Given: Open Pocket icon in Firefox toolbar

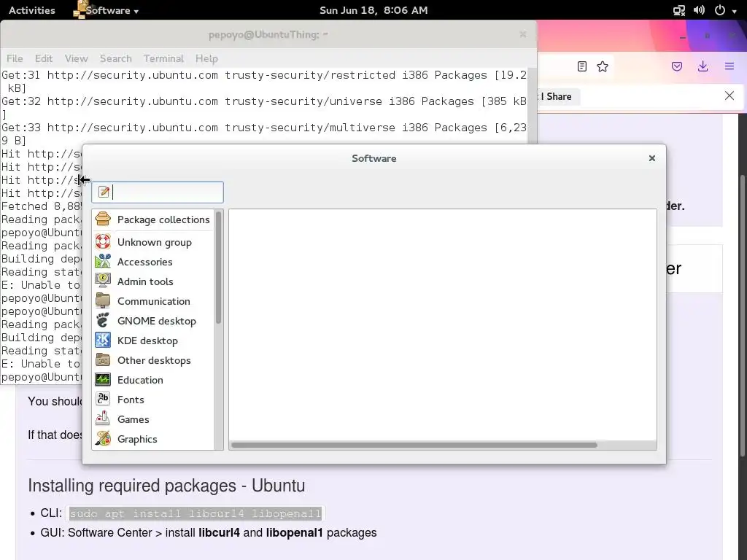Looking at the screenshot, I should (x=677, y=66).
